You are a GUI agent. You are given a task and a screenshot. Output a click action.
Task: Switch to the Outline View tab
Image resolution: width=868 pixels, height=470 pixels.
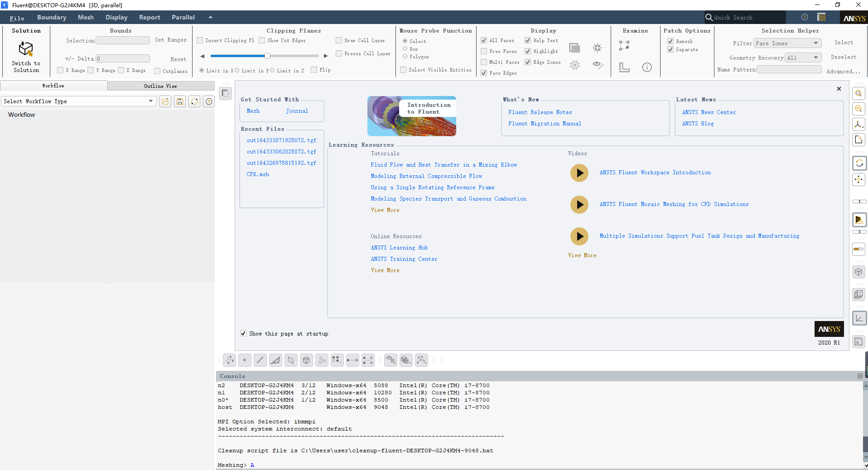point(161,86)
